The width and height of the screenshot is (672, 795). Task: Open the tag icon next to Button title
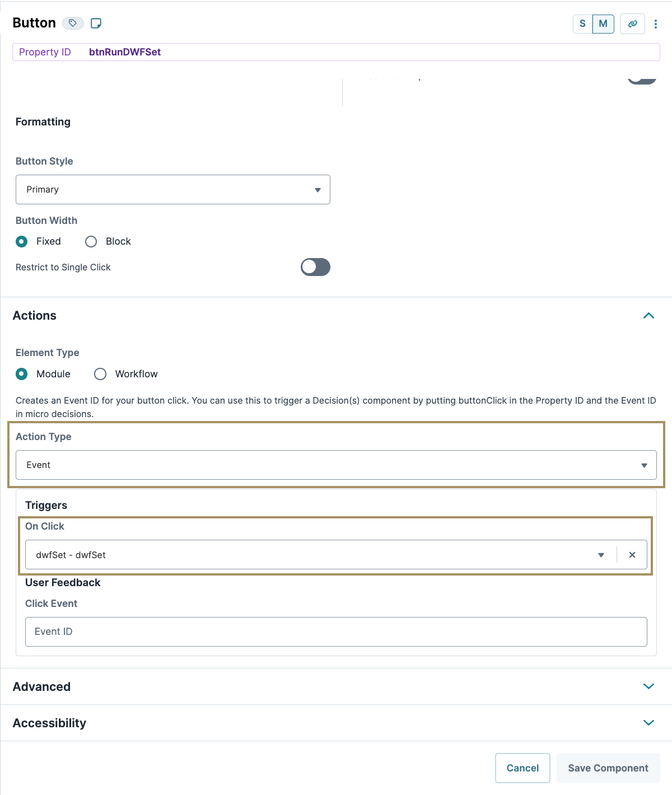tap(72, 24)
